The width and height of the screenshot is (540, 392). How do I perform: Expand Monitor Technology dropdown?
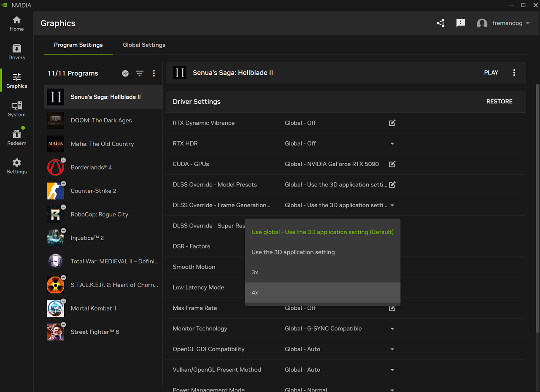(392, 329)
